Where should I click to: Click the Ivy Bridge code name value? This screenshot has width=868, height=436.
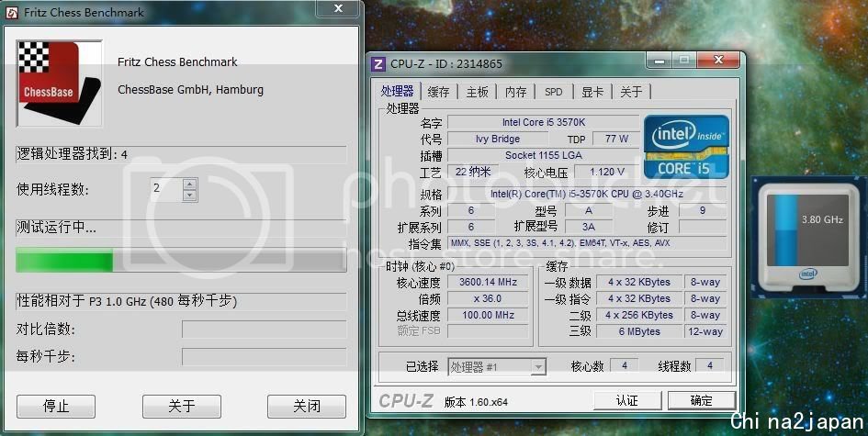click(x=498, y=139)
